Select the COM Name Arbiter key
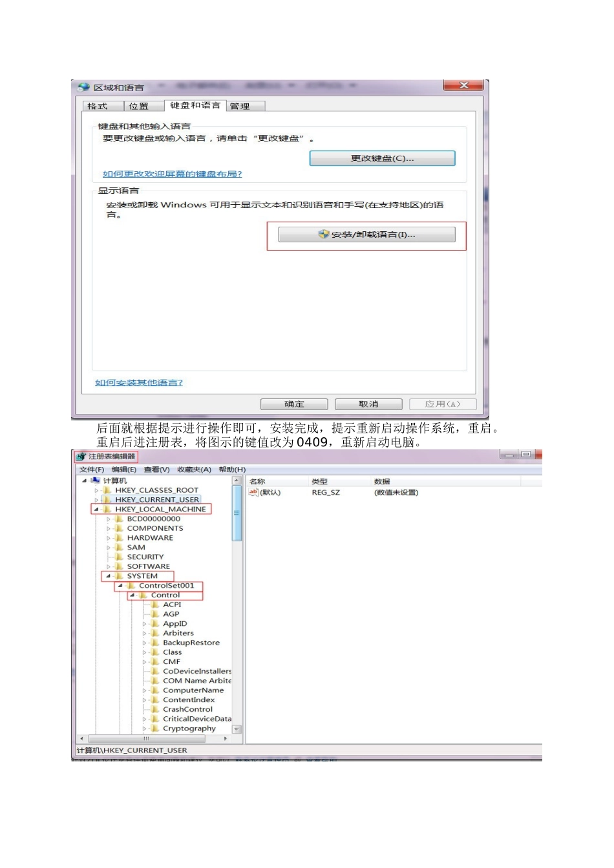Screen dimensions: 614x868 click(196, 681)
